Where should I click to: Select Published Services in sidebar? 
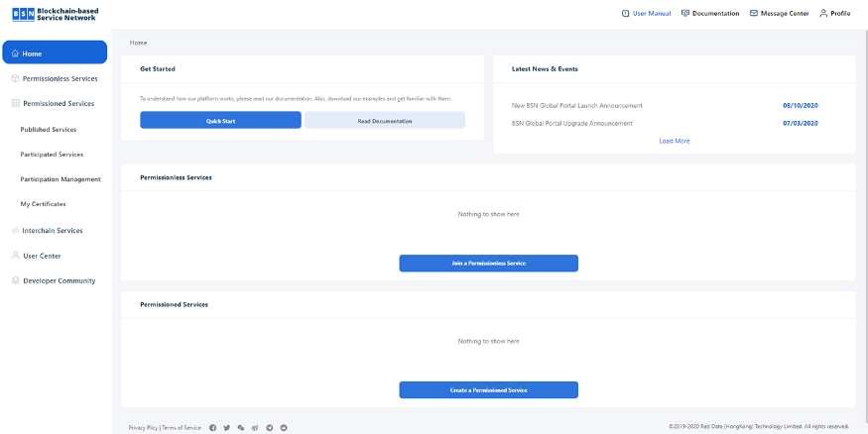(x=49, y=130)
